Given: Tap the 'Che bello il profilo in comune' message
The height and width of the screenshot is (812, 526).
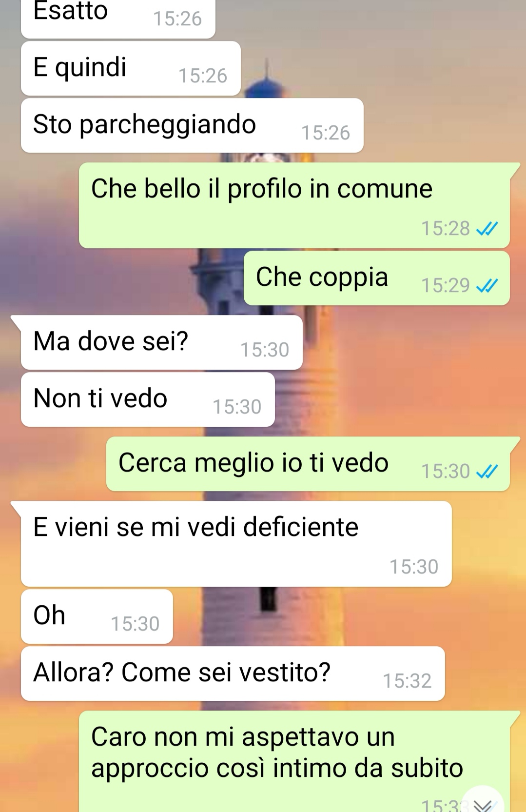Looking at the screenshot, I should click(x=294, y=205).
